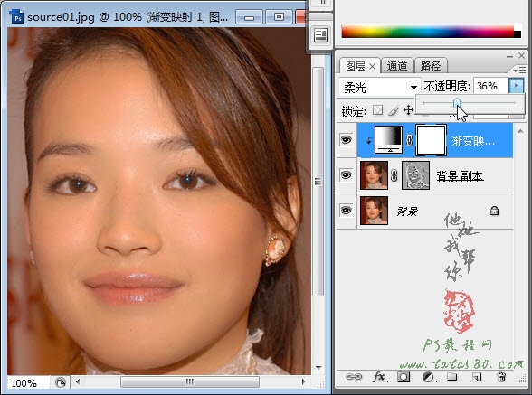532x395 pixels.
Task: Collapse the layers panel with minimize dash
Action: [x=509, y=56]
